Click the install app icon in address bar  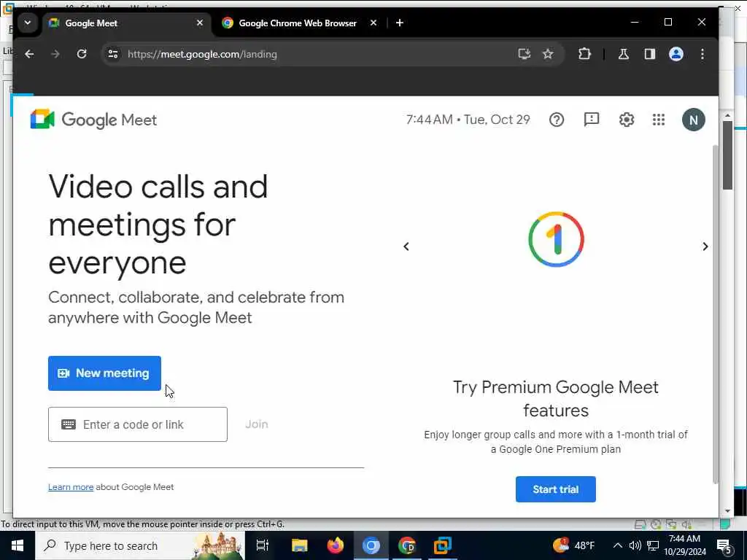[x=524, y=54]
